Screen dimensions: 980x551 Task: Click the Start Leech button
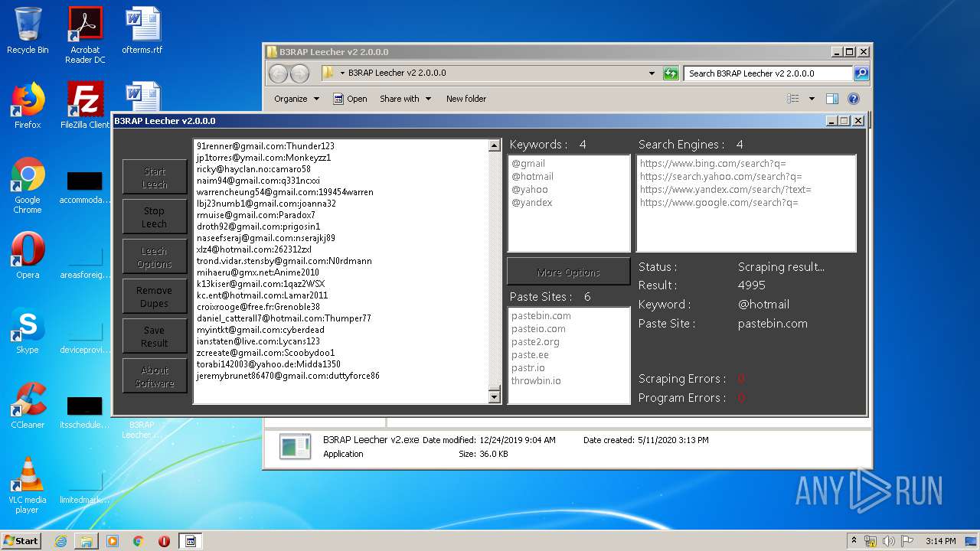tap(155, 178)
